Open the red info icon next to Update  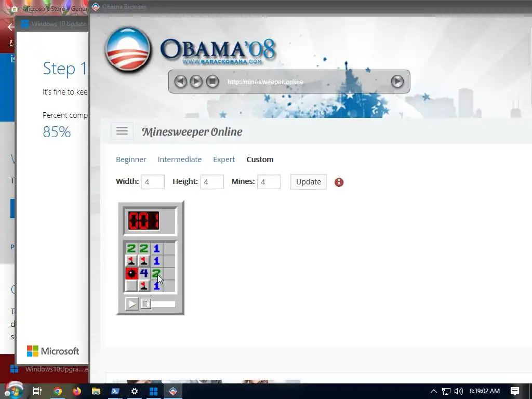tap(339, 182)
